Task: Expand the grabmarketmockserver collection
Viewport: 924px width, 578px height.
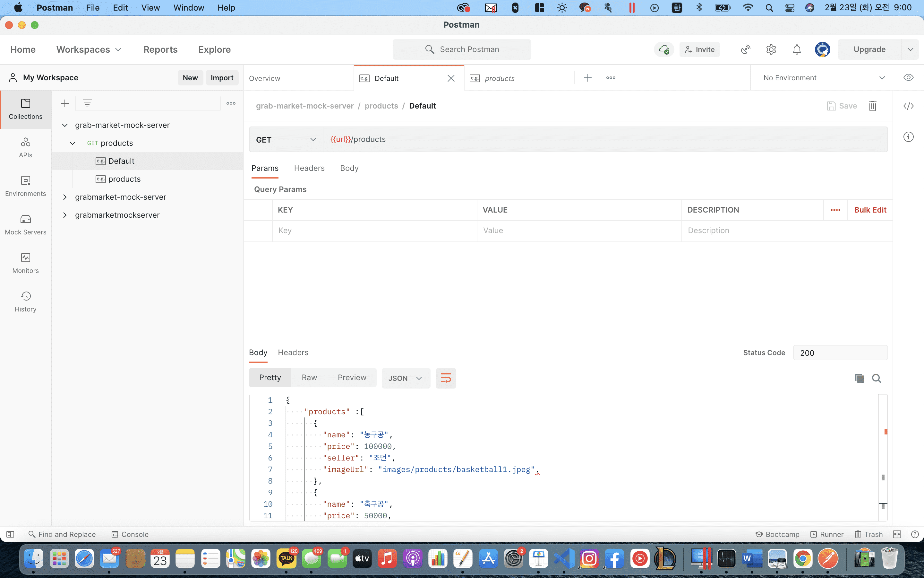Action: (x=65, y=215)
